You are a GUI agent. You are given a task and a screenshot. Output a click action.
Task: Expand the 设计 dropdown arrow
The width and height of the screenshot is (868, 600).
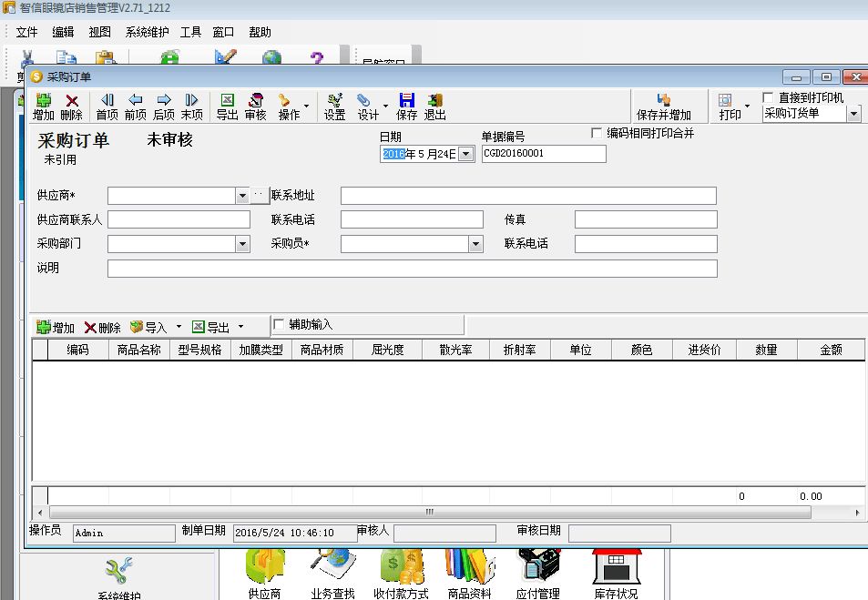click(x=385, y=106)
